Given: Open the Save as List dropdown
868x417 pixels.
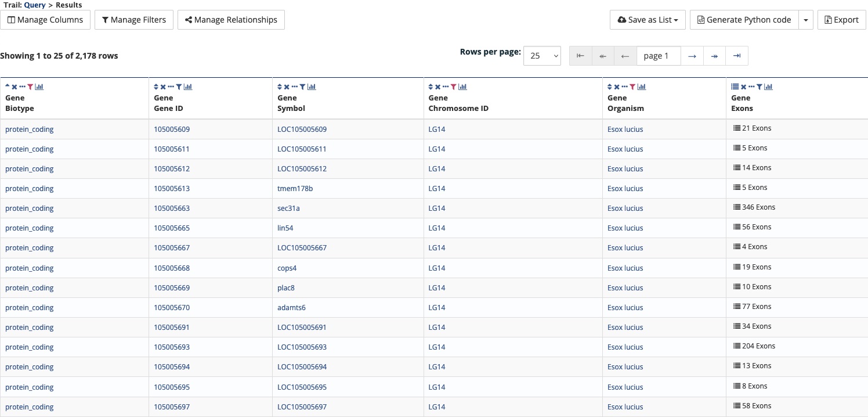Looking at the screenshot, I should click(x=648, y=20).
